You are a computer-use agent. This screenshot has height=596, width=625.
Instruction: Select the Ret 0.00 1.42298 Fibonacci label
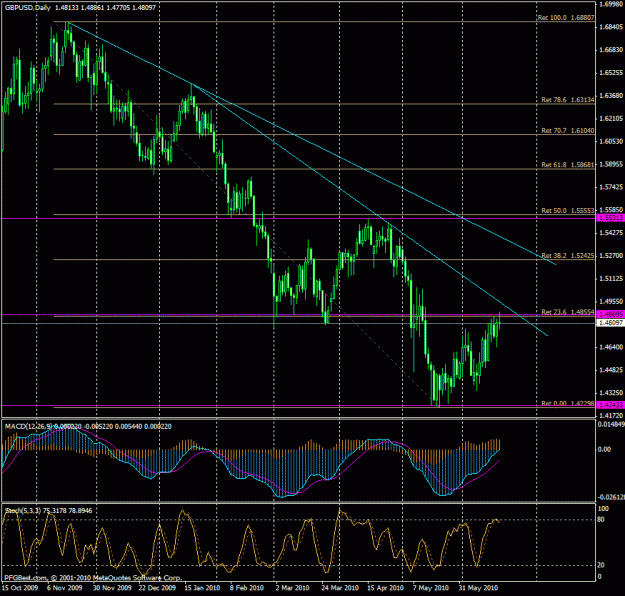point(568,403)
